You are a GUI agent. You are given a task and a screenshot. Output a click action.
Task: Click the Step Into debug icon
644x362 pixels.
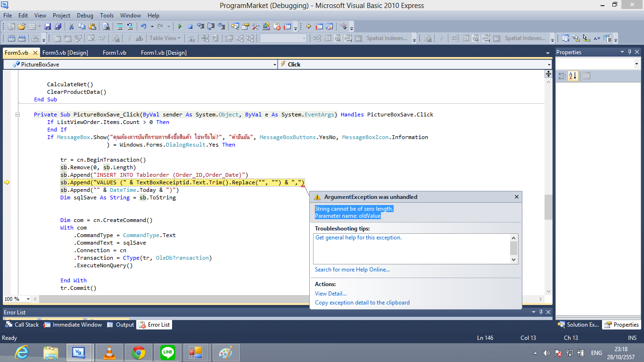pos(201,26)
